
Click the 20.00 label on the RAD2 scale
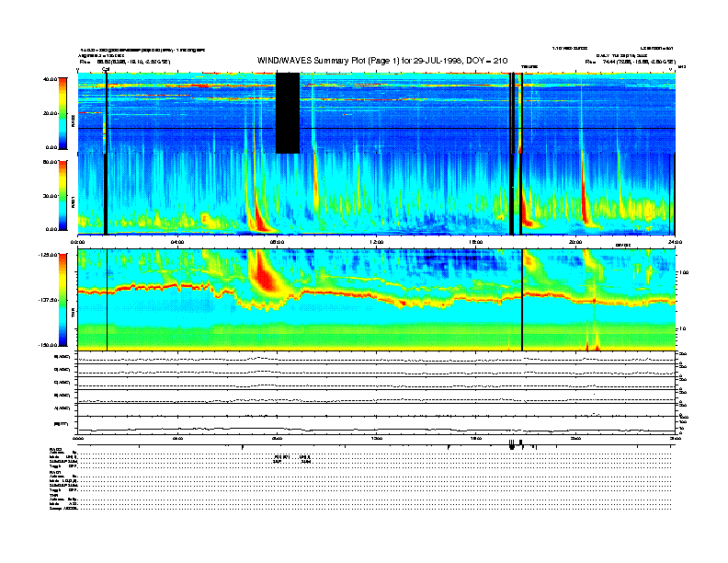coord(50,113)
